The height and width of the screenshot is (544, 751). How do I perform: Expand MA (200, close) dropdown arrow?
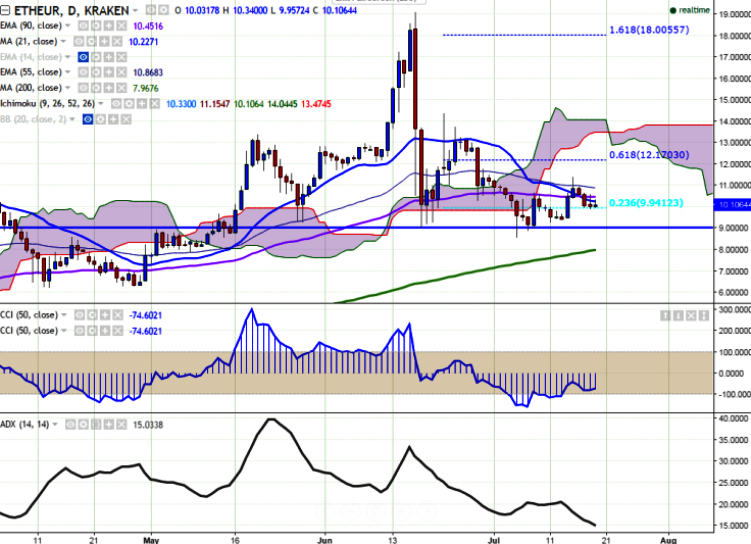click(x=68, y=88)
